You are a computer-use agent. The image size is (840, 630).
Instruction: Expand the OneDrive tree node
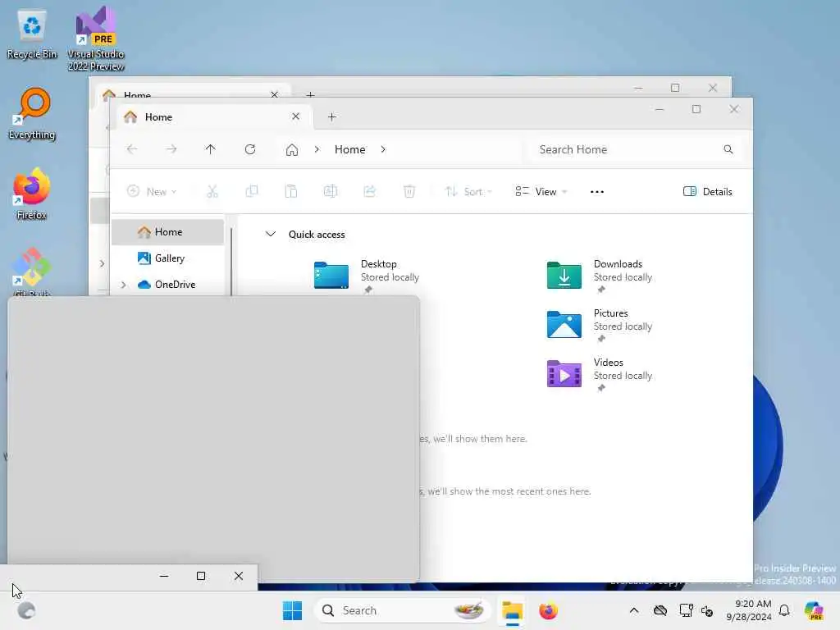124,285
